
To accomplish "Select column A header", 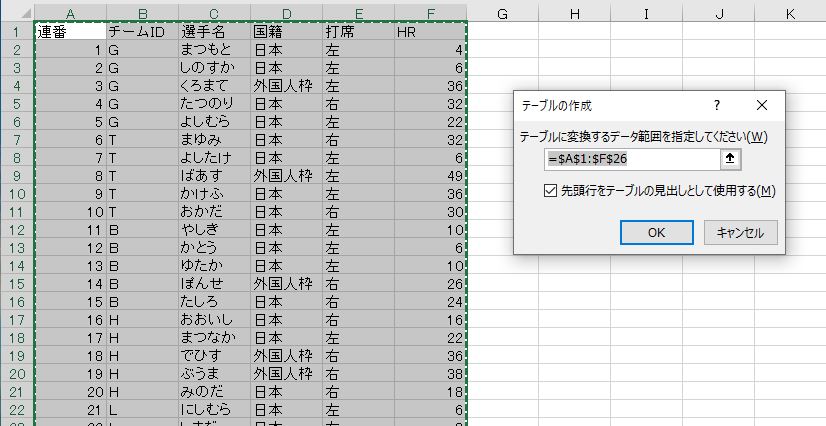I will coord(70,14).
